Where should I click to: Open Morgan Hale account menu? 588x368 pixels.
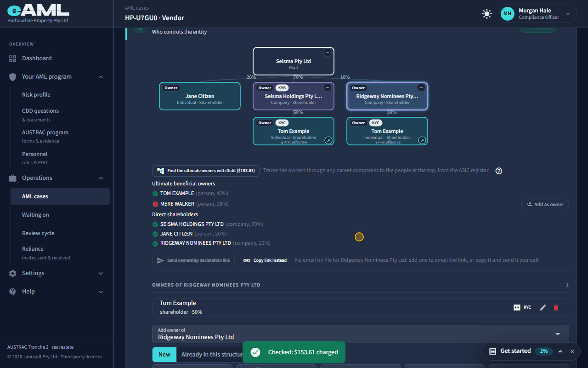click(538, 14)
